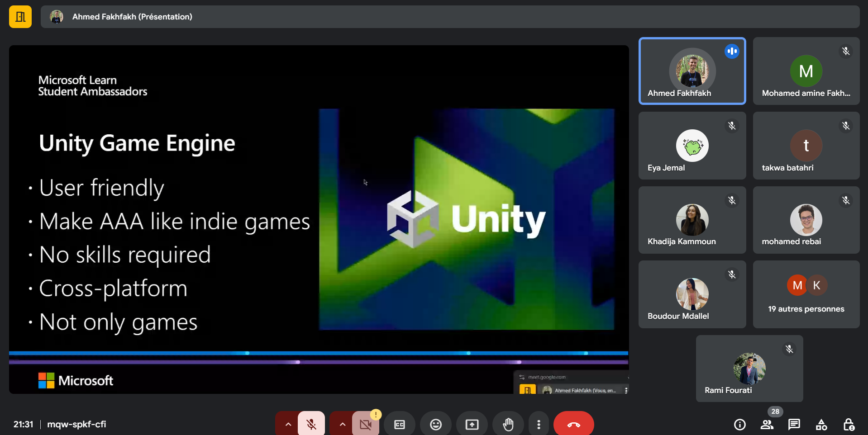
Task: Click Ahmed Fakhfakh (Présentation) title bar
Action: point(450,17)
